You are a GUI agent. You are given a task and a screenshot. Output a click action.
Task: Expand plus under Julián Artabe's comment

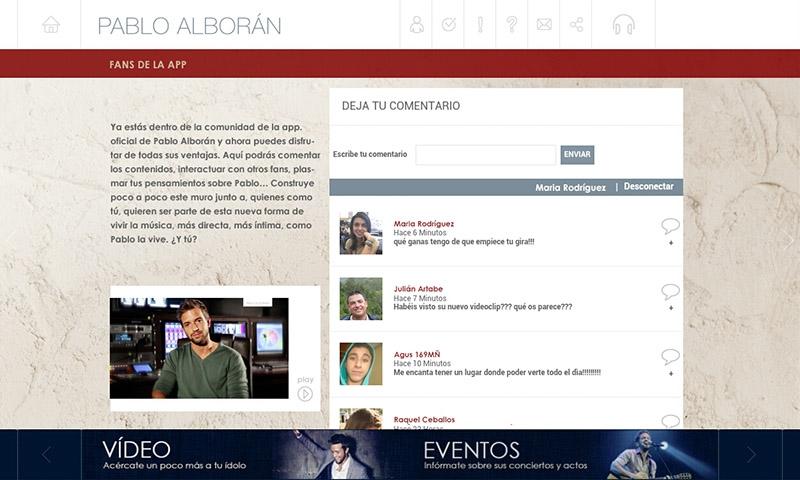point(671,308)
